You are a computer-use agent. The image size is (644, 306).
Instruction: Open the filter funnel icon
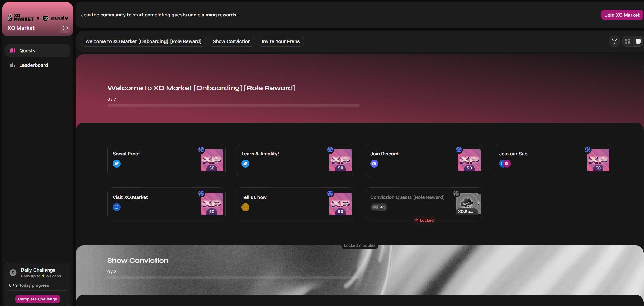click(614, 41)
